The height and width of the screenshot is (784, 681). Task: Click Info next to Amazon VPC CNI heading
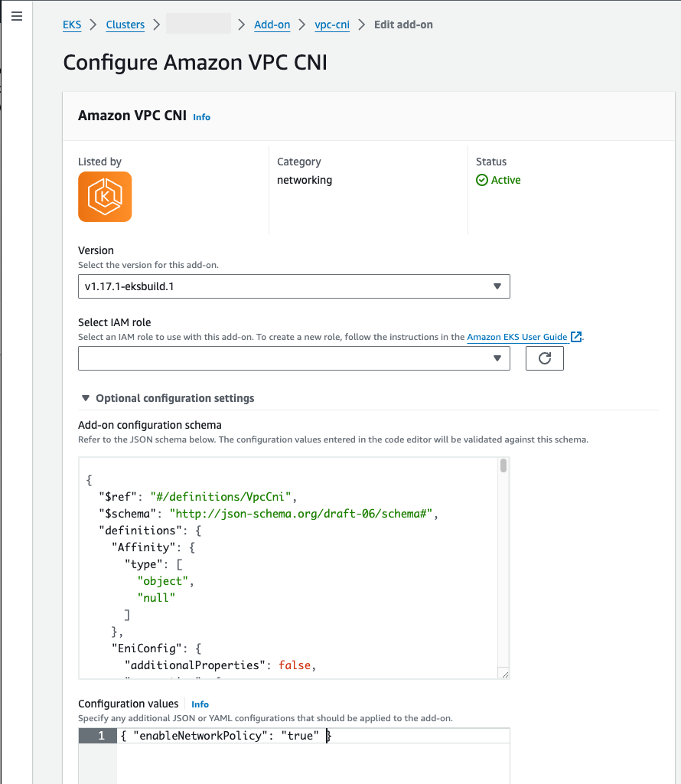[201, 116]
